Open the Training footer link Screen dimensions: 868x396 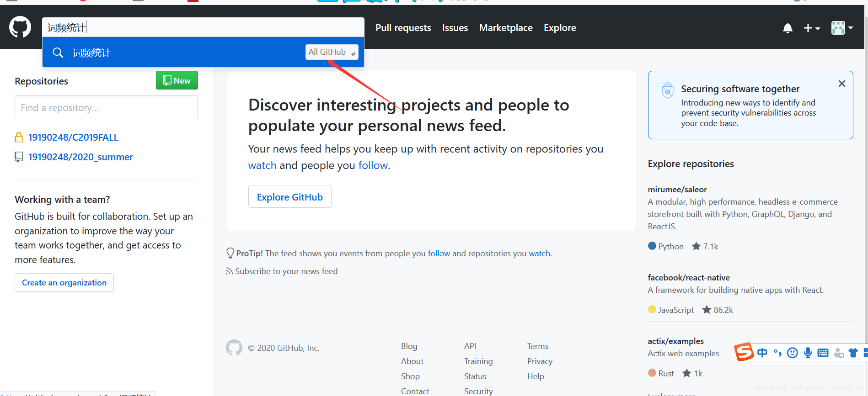coord(478,361)
